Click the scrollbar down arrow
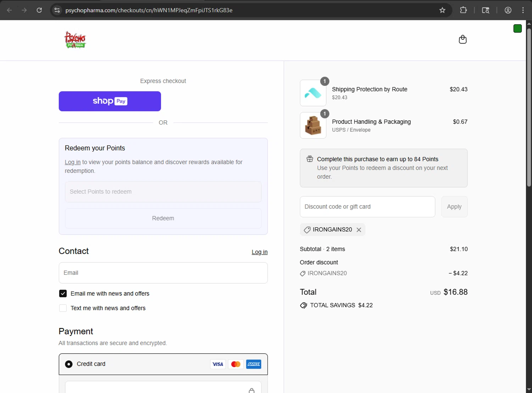 click(529, 389)
